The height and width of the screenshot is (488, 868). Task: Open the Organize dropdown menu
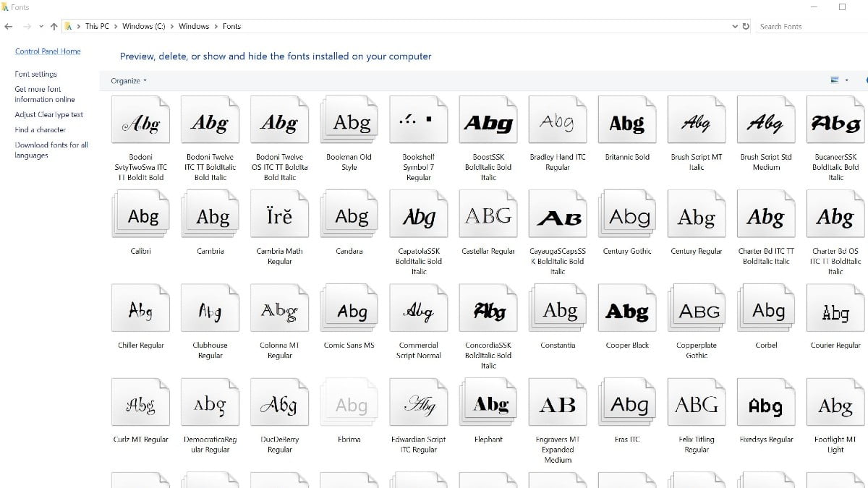tap(129, 81)
